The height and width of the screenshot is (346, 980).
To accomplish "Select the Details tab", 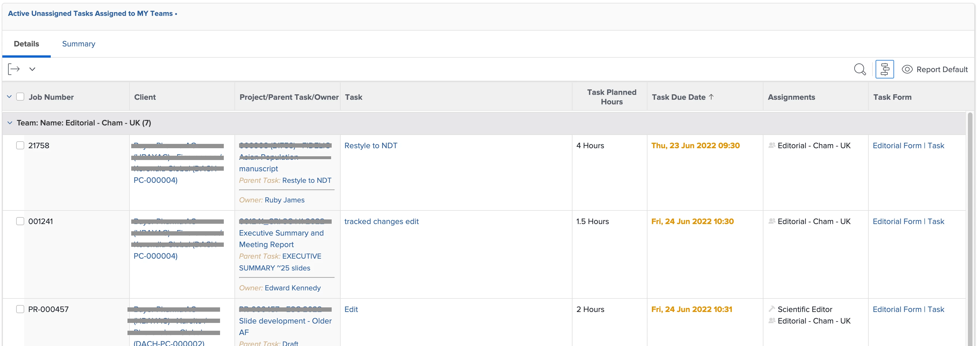I will coord(26,44).
